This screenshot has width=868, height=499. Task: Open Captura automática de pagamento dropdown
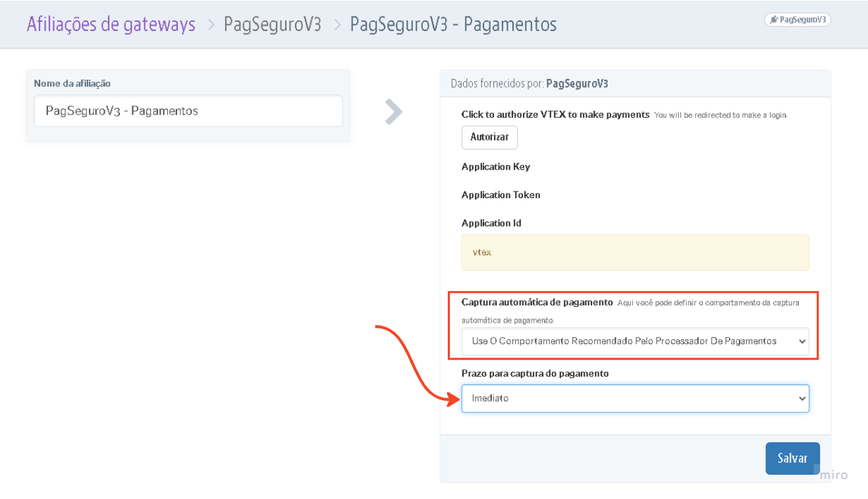635,341
